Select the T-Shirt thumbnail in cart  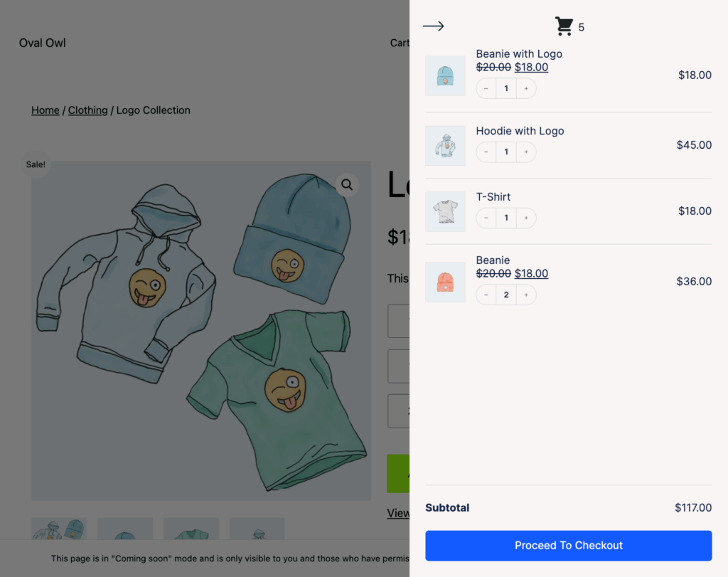(445, 211)
